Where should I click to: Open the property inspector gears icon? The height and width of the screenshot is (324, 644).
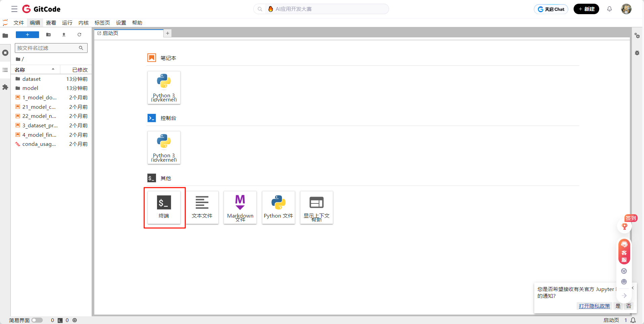point(637,35)
